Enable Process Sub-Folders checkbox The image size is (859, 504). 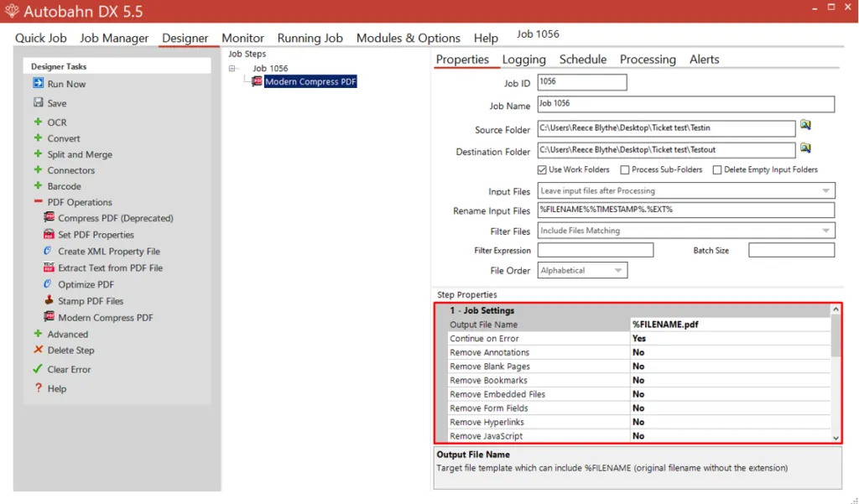(x=624, y=170)
